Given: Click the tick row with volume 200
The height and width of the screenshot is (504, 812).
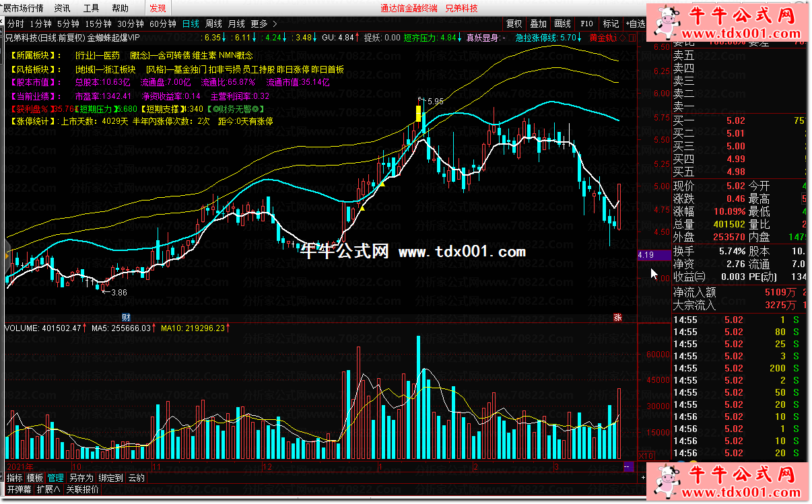Looking at the screenshot, I should [x=739, y=368].
